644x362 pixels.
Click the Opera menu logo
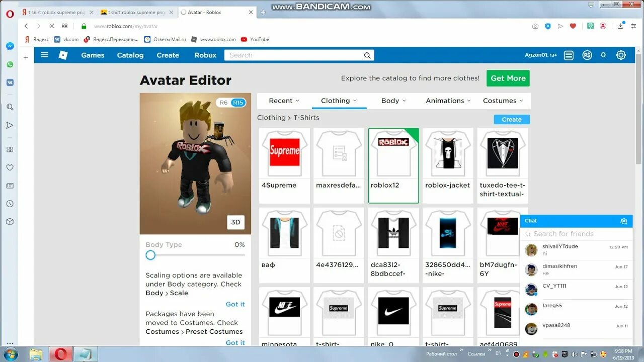click(x=10, y=14)
